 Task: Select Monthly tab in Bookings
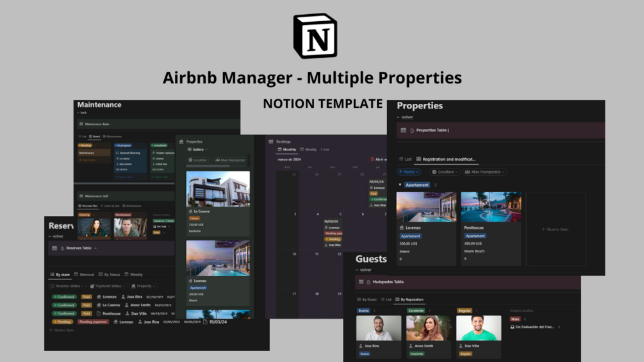[287, 150]
